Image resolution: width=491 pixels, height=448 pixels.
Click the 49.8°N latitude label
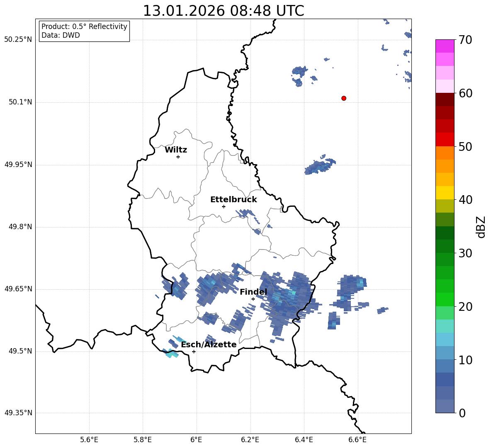pos(20,227)
